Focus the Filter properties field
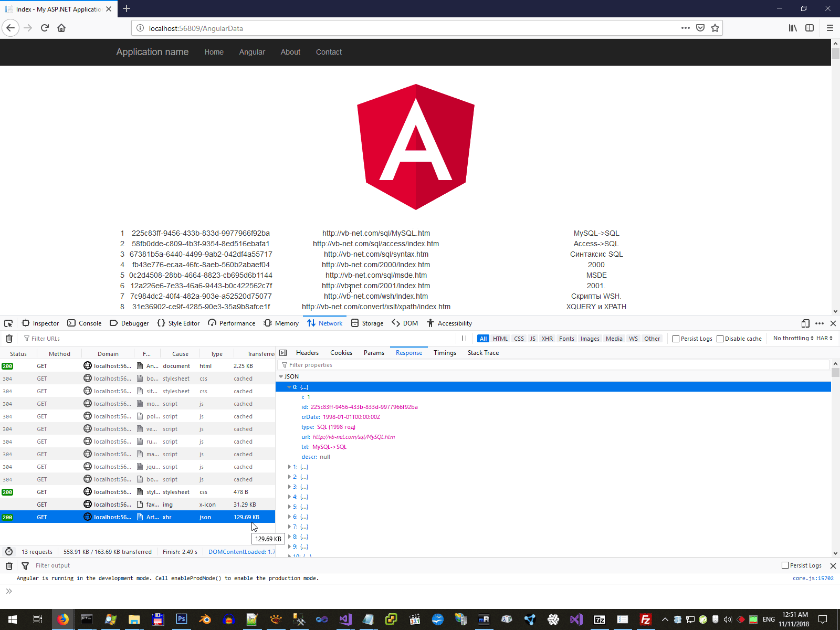 point(554,365)
